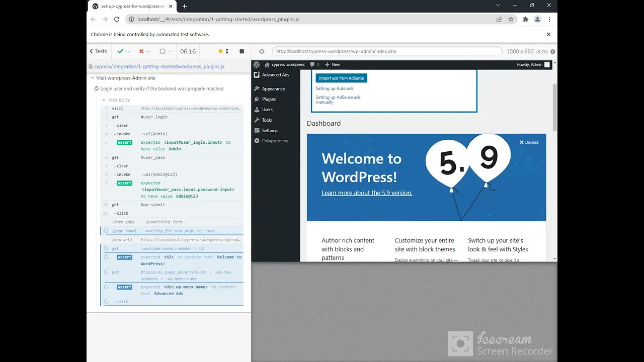This screenshot has width=644, height=362.
Task: Open the wordpress_plugins.js spec file link
Action: click(x=159, y=66)
